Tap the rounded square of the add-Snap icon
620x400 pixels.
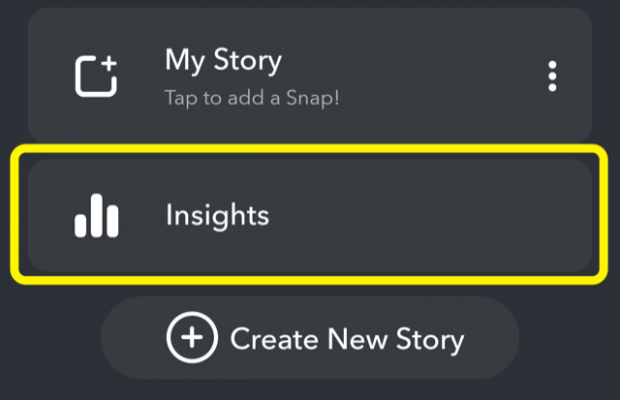click(x=95, y=77)
